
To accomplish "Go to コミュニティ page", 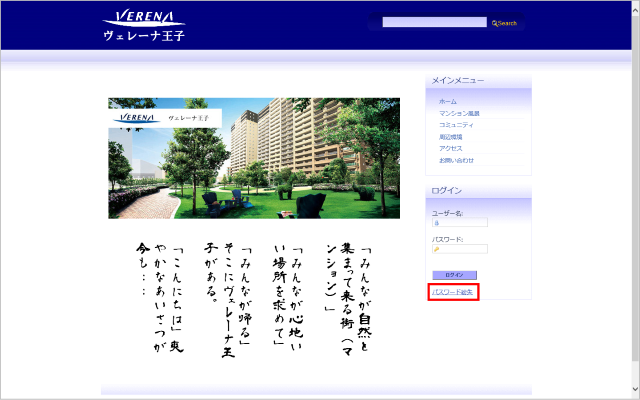I will click(456, 125).
